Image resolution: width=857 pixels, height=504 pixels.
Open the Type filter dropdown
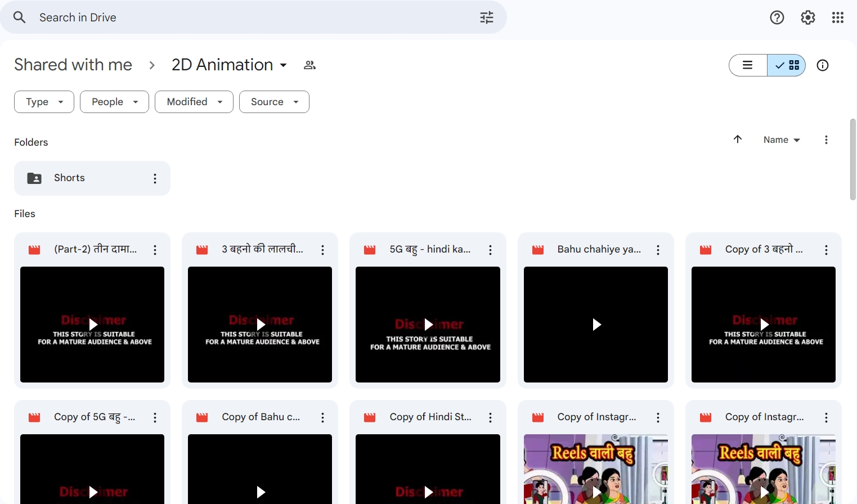(x=44, y=102)
